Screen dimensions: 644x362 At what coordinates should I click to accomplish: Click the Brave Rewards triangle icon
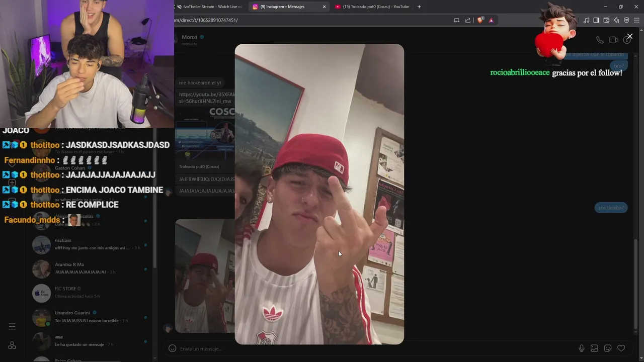[x=491, y=20]
